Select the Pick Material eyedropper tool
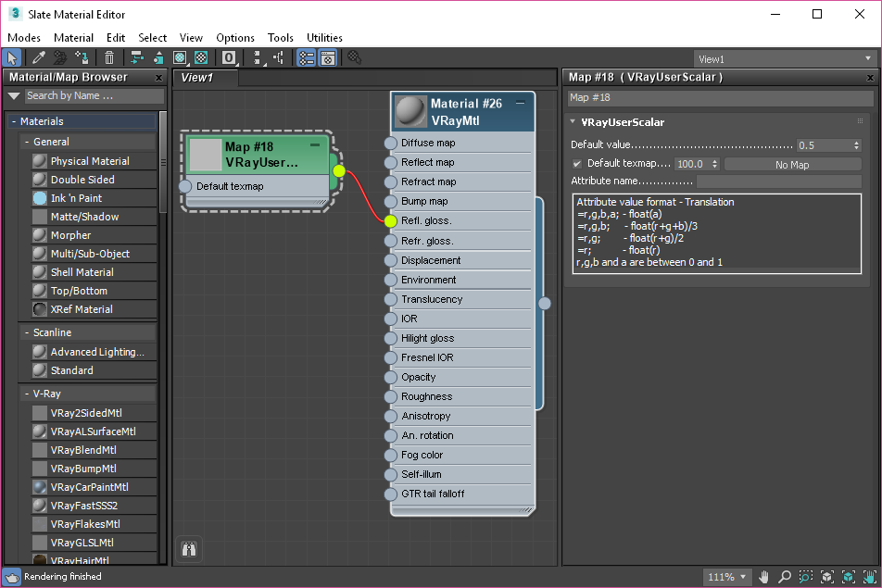The height and width of the screenshot is (588, 882). pos(39,58)
